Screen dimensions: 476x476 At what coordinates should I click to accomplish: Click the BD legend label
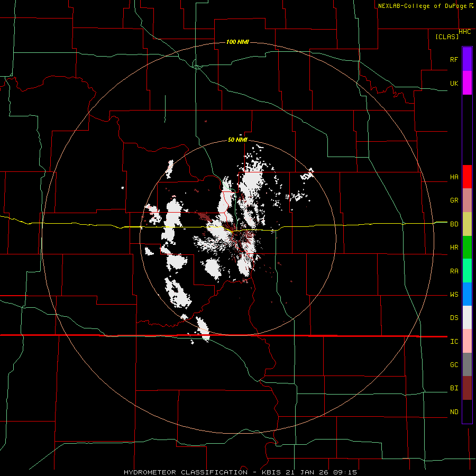454,224
